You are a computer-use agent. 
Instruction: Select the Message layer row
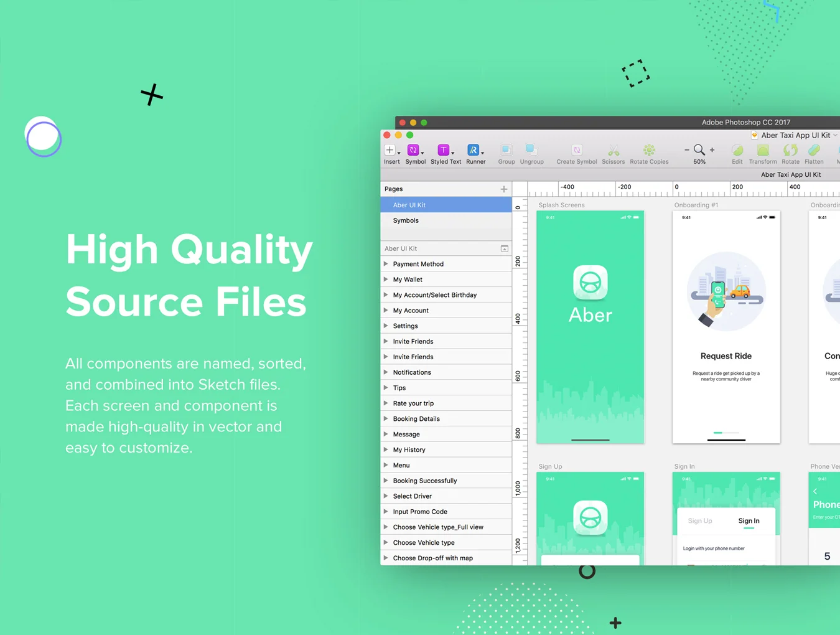coord(446,435)
